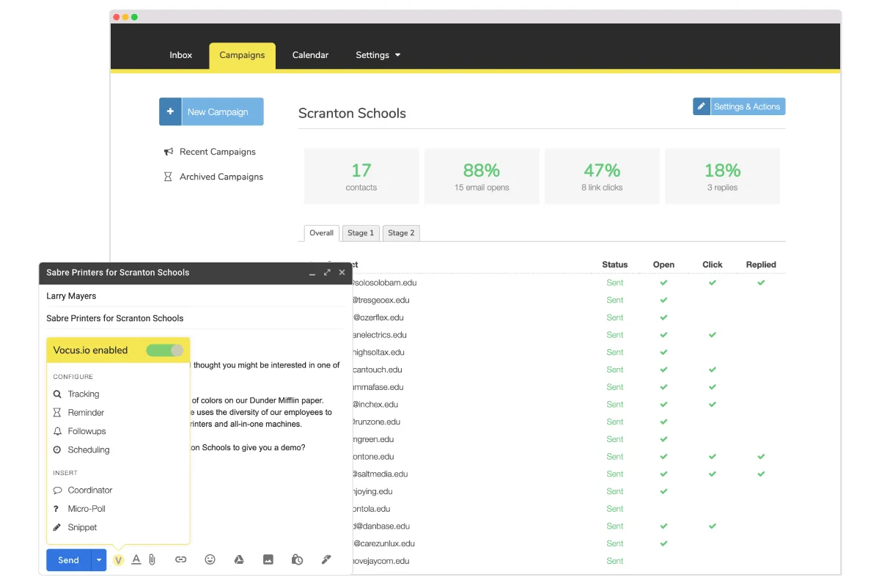This screenshot has width=890, height=588.
Task: Switch to the Inbox tab
Action: tap(181, 55)
